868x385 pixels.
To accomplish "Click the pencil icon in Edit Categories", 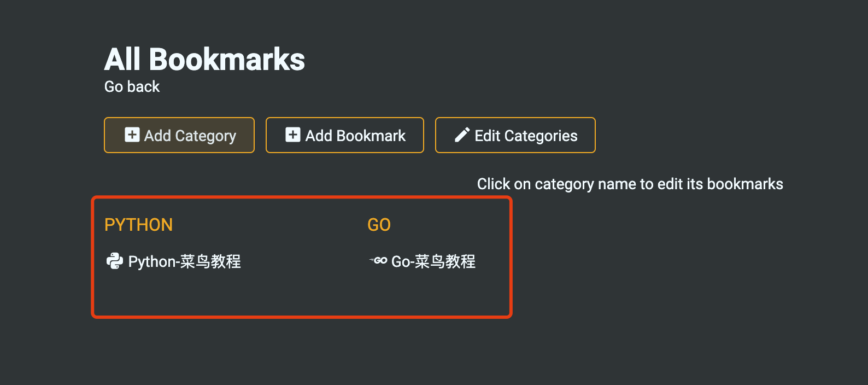I will pyautogui.click(x=462, y=135).
